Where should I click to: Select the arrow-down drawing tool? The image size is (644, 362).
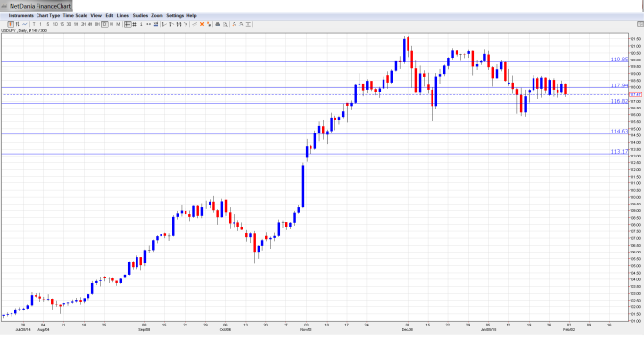click(x=186, y=25)
